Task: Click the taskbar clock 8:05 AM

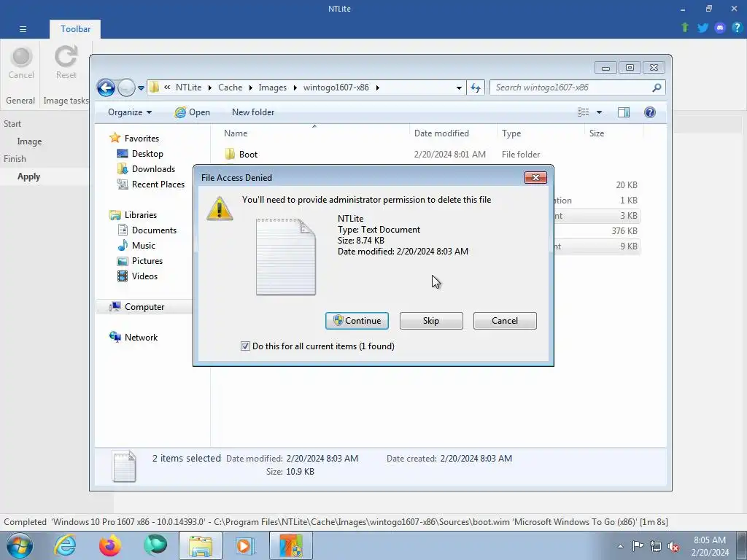Action: coord(709,546)
